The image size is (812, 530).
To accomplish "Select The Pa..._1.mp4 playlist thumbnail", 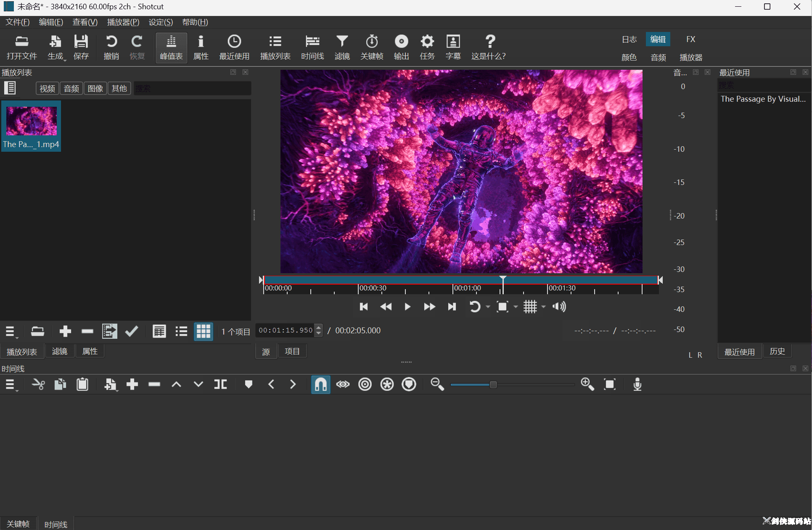I will (31, 126).
